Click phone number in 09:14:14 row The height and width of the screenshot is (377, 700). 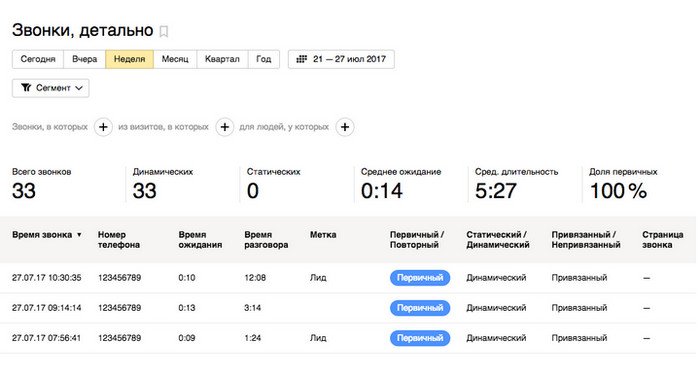pos(120,308)
